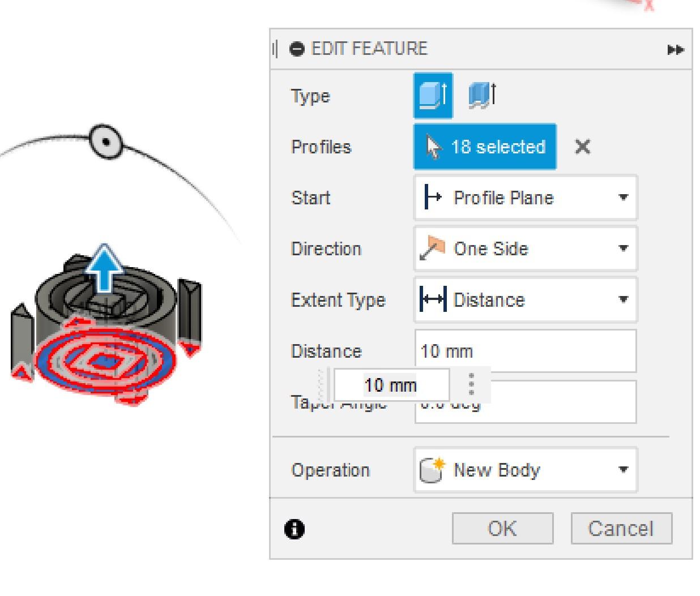Click the circular rotation manipulator handle
The width and height of the screenshot is (700, 596).
click(105, 142)
